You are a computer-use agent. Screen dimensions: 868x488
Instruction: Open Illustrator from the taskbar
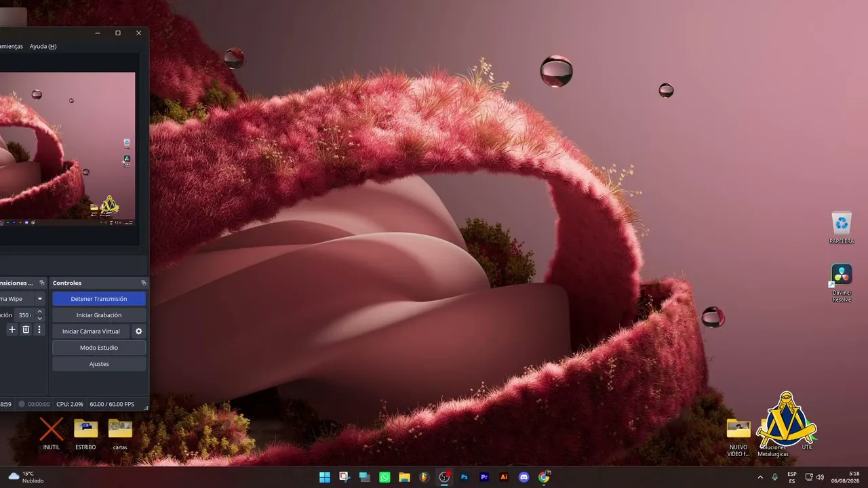[x=504, y=477]
